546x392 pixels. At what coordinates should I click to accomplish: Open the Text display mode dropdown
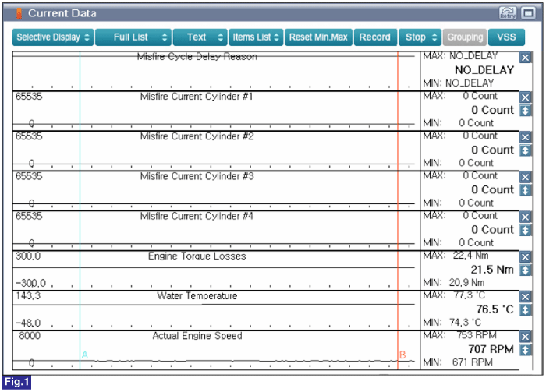pyautogui.click(x=200, y=37)
